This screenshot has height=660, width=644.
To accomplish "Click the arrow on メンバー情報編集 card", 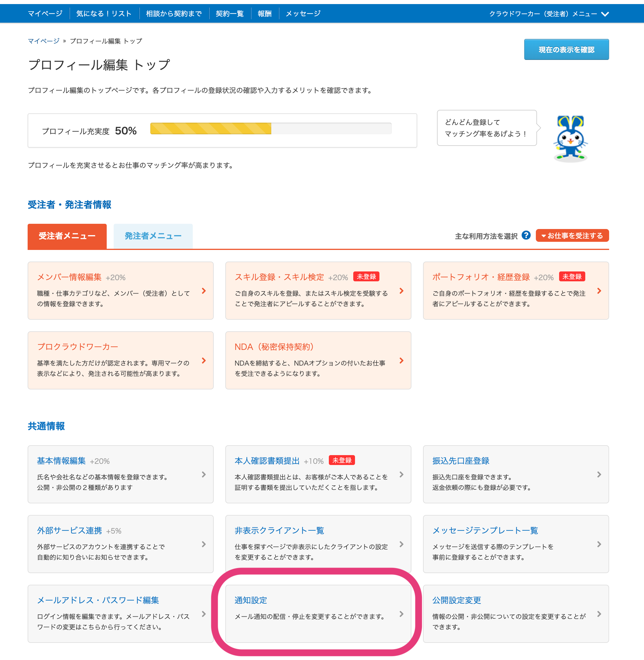I will pyautogui.click(x=204, y=291).
